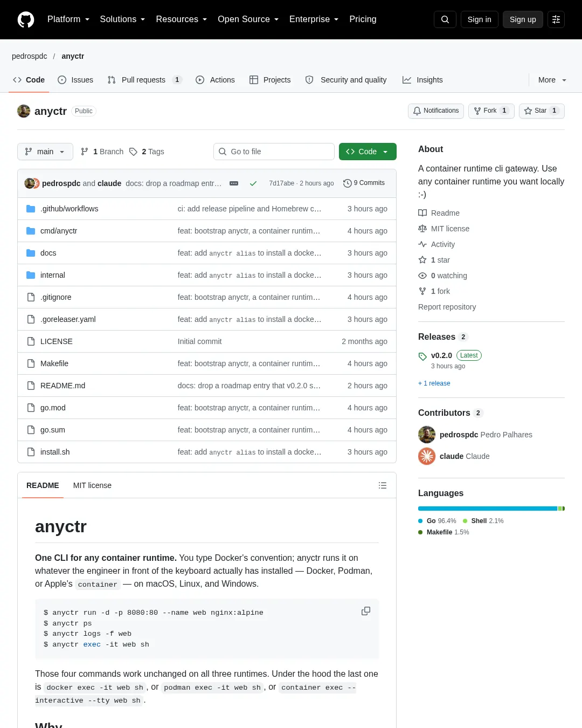Star the repository with Star button
Screen dimensions: 582x728
pyautogui.click(x=542, y=111)
